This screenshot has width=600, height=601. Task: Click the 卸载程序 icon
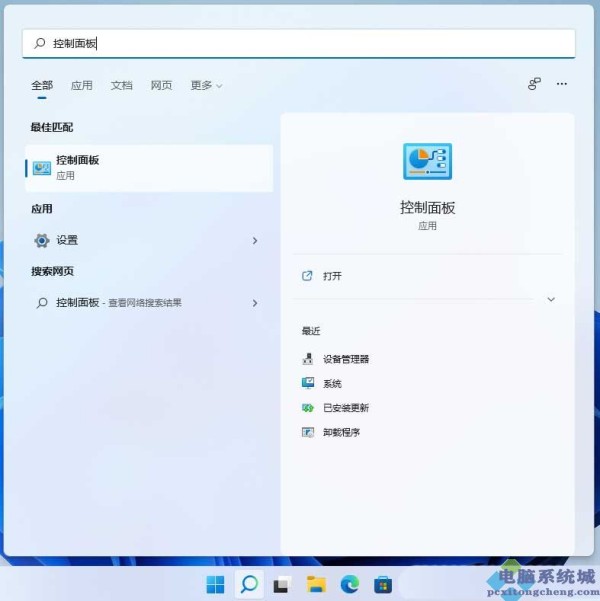point(307,432)
